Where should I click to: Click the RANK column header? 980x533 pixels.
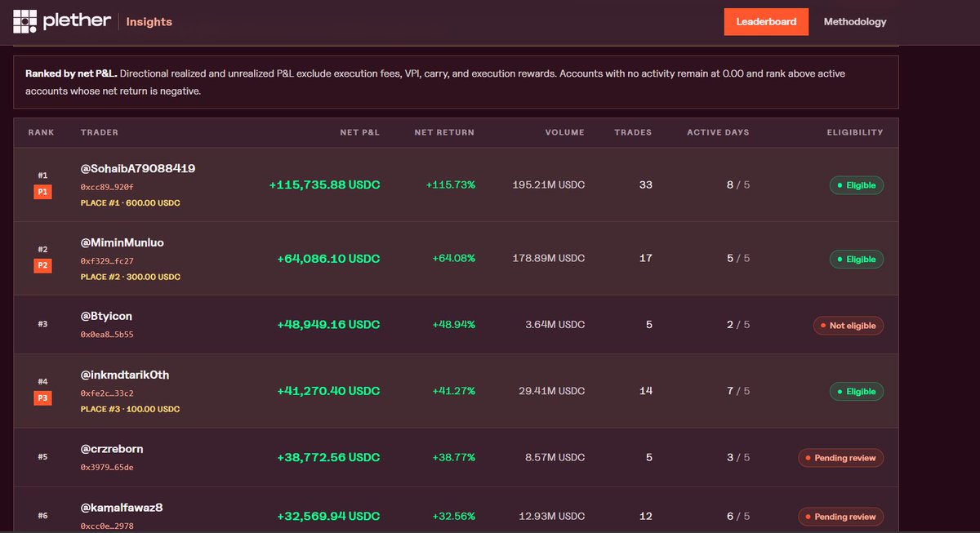coord(41,132)
